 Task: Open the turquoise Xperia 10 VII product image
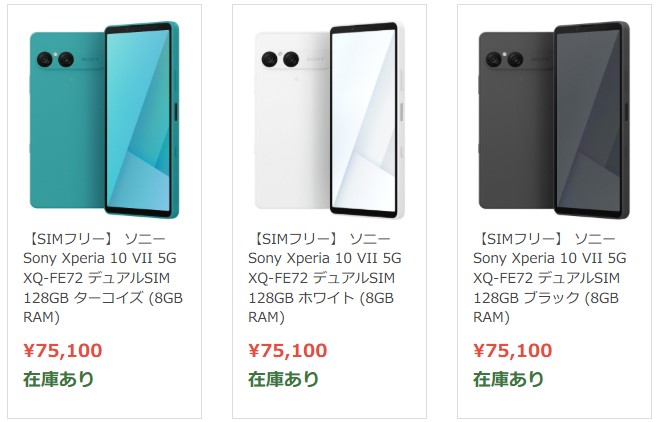click(x=105, y=120)
